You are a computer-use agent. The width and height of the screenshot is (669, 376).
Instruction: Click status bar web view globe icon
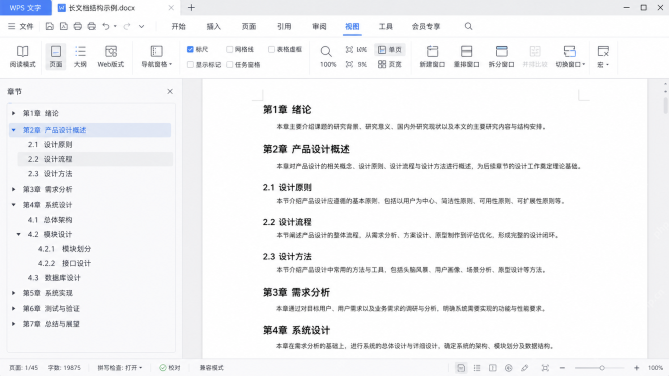coord(509,367)
